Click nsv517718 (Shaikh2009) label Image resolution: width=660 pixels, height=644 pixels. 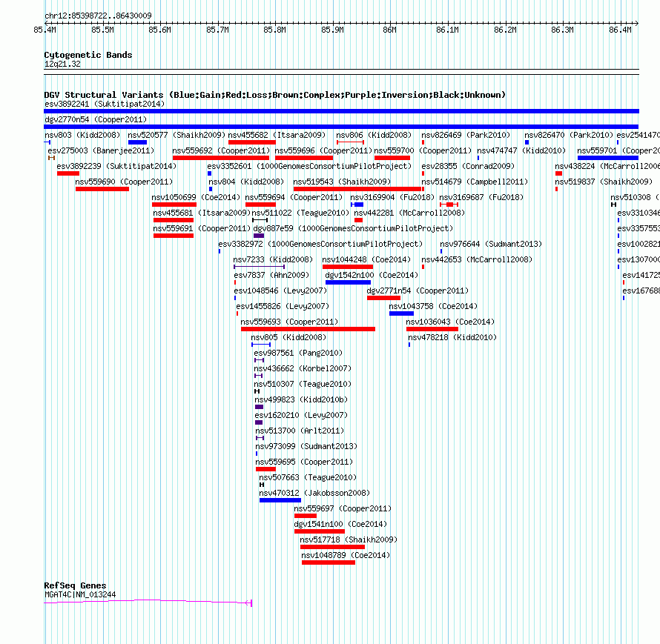coord(349,540)
